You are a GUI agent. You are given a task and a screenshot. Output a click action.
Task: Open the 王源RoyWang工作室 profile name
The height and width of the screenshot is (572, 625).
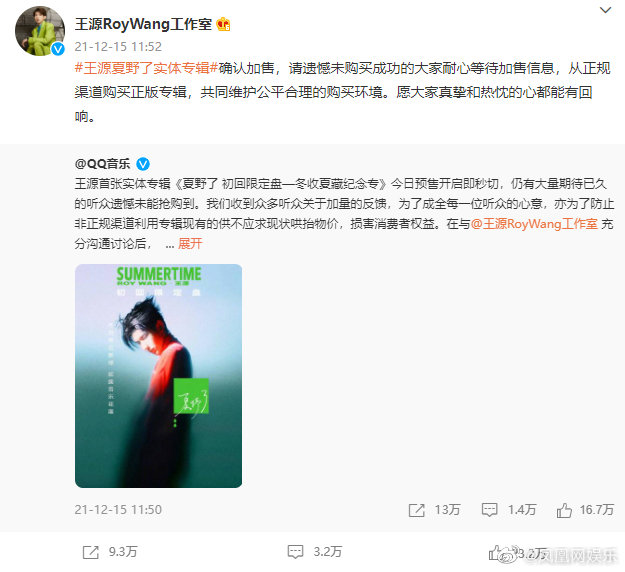(x=143, y=24)
